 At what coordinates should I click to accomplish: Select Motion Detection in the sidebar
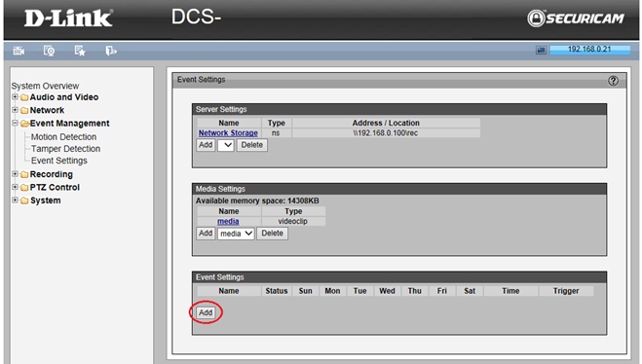tap(63, 137)
